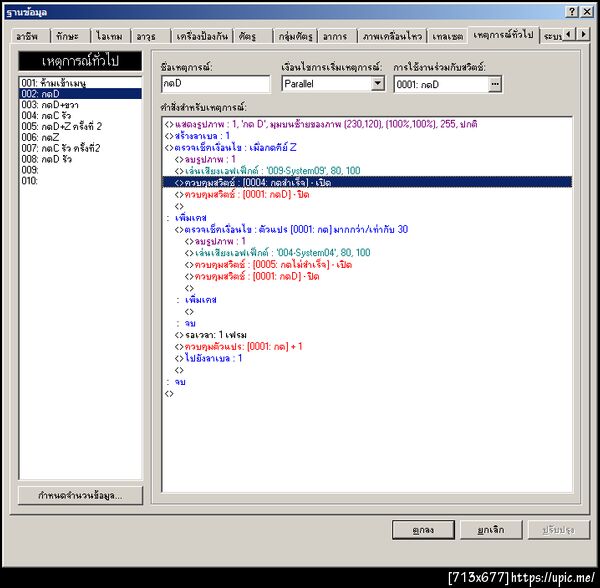Switch to the ทักษะ tab
The width and height of the screenshot is (600, 588).
click(70, 36)
